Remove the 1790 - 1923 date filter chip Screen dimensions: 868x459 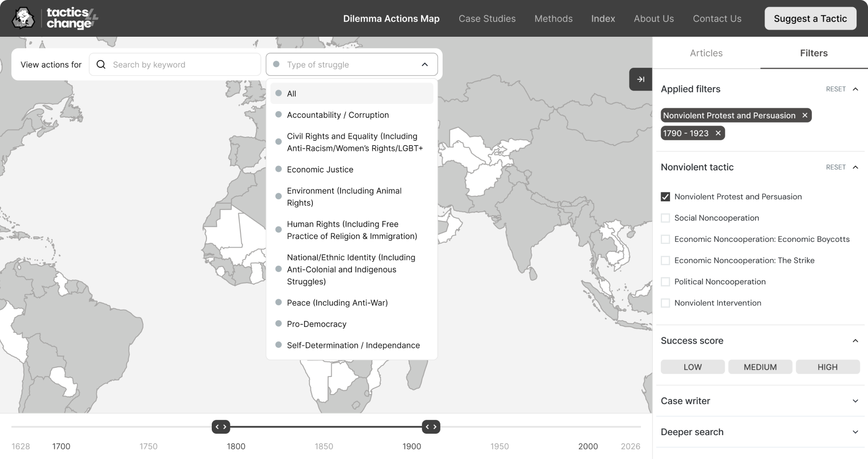click(x=718, y=133)
